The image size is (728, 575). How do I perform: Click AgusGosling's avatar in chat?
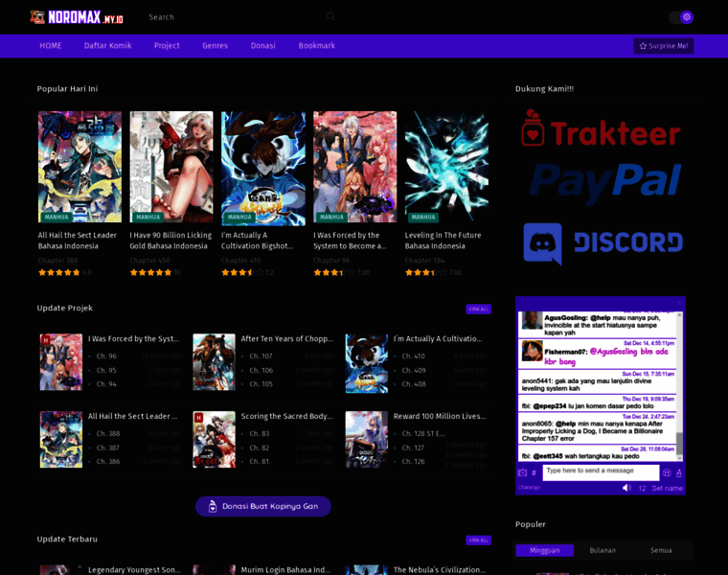pos(532,320)
